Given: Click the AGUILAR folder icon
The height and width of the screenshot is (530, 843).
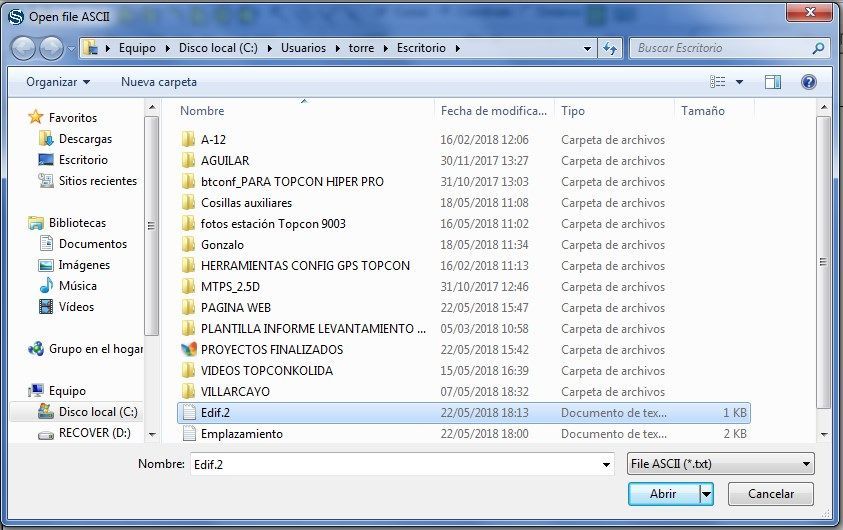Looking at the screenshot, I should click(188, 160).
